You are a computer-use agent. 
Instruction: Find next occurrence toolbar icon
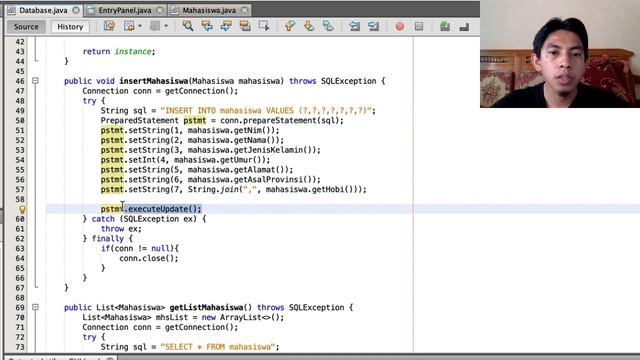tap(226, 26)
